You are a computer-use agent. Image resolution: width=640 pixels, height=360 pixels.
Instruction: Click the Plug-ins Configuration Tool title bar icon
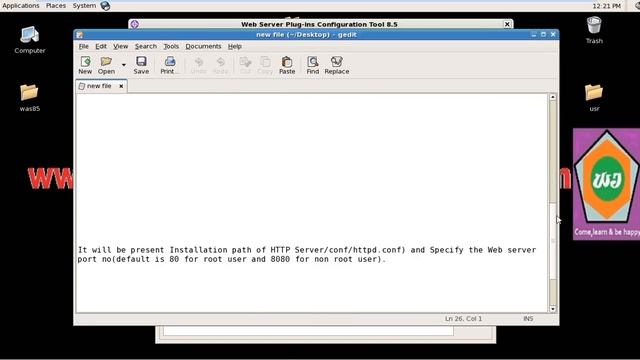point(135,24)
